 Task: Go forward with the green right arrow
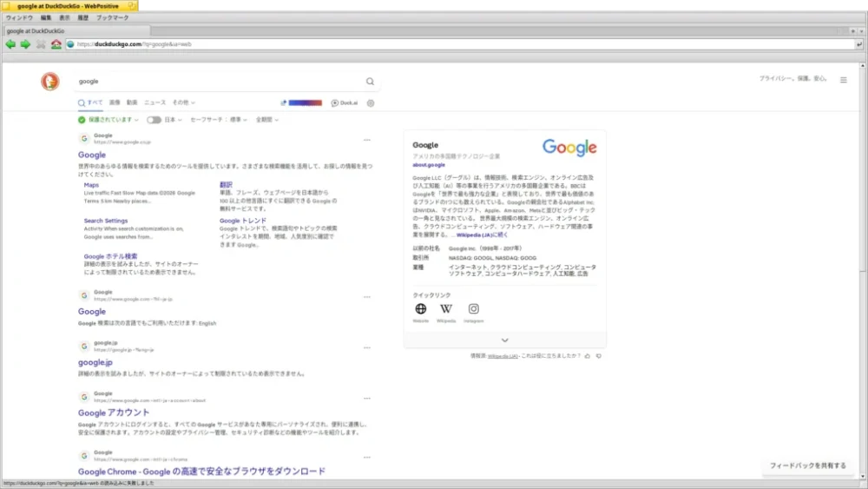[x=25, y=44]
